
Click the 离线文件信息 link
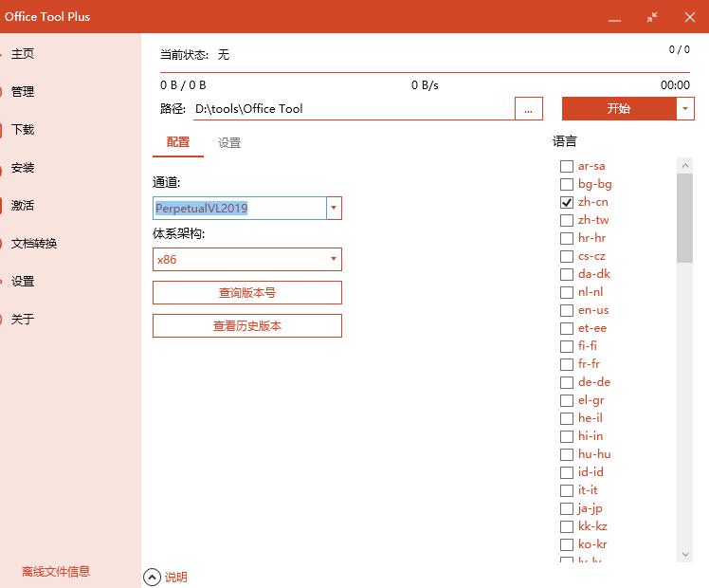(56, 571)
